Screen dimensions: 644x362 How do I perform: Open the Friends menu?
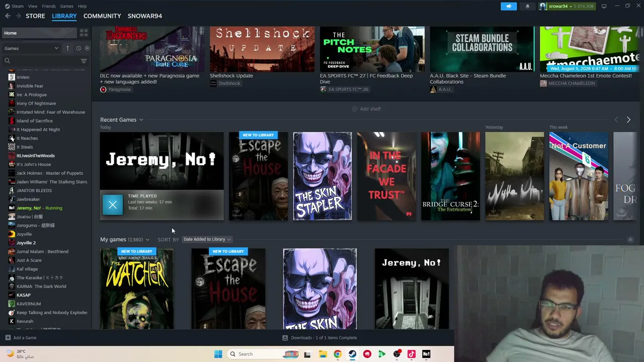tap(49, 6)
